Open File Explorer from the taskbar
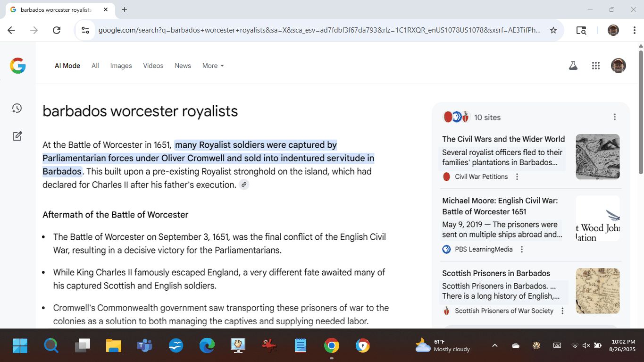 (x=114, y=346)
